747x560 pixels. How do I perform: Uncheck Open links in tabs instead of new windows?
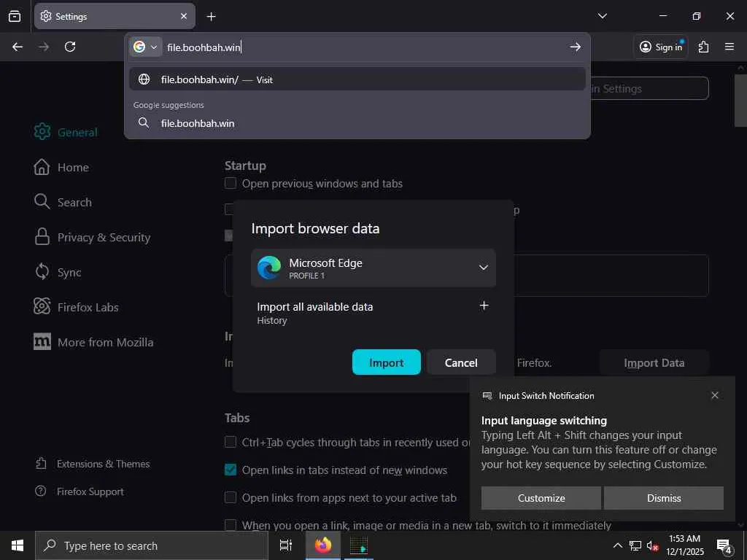coord(231,470)
